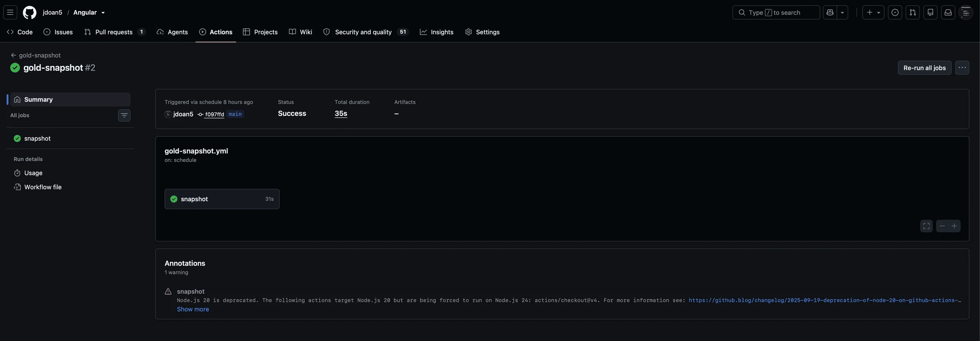Open the Insights tab
The height and width of the screenshot is (341, 980).
(x=436, y=32)
